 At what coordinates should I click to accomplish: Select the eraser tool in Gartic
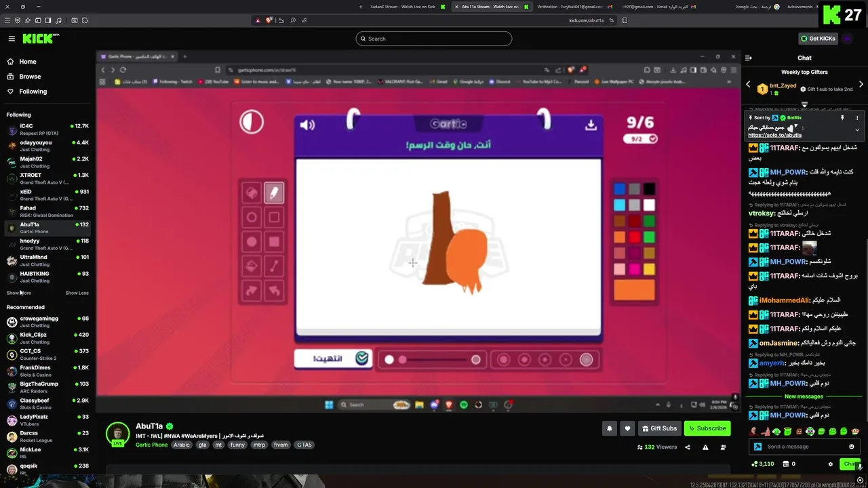pos(252,193)
